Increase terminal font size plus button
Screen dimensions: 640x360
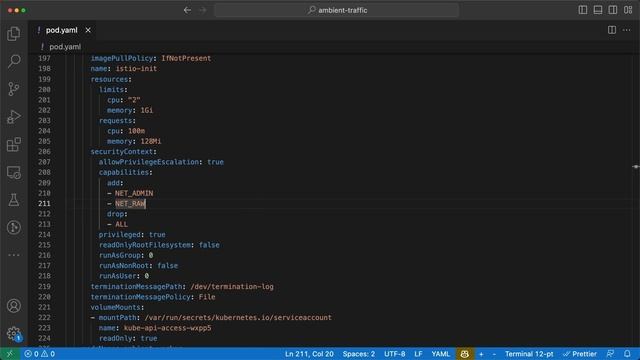pos(481,354)
